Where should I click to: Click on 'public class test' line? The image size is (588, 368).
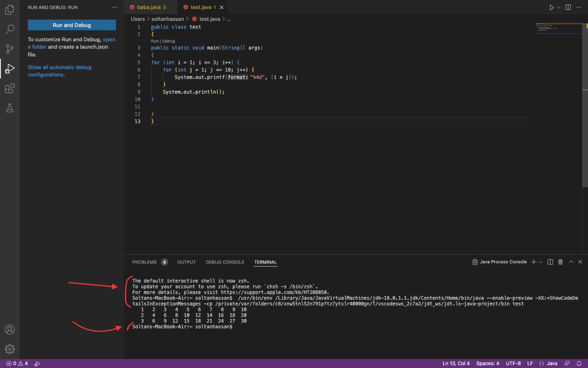[x=176, y=27]
